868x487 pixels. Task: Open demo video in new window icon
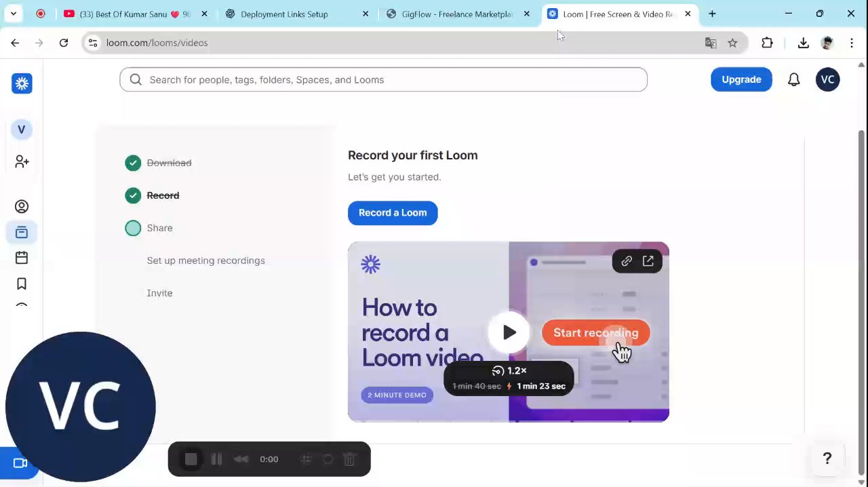pyautogui.click(x=648, y=261)
